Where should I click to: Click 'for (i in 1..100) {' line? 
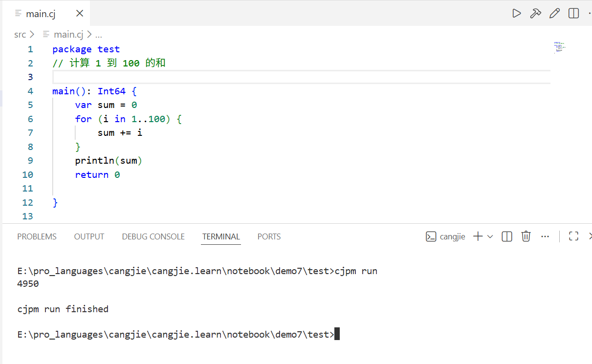coord(129,119)
